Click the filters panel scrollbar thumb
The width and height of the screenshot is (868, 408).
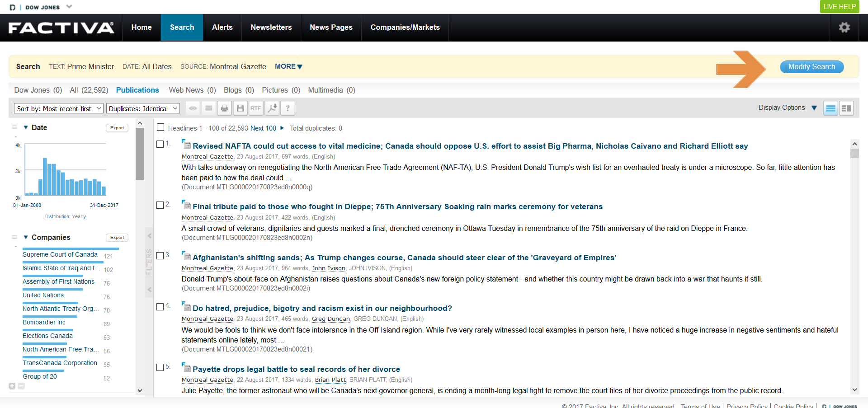[x=140, y=154]
